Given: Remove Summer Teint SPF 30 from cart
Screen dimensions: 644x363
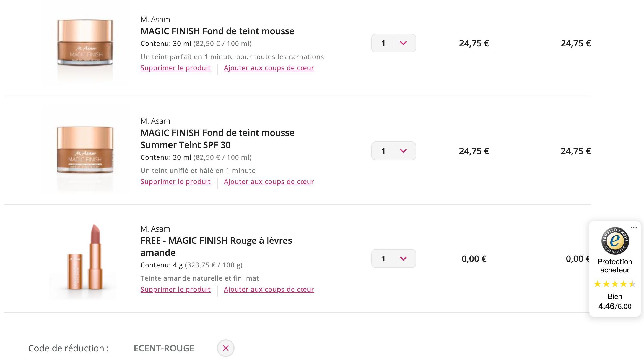Looking at the screenshot, I should (175, 182).
